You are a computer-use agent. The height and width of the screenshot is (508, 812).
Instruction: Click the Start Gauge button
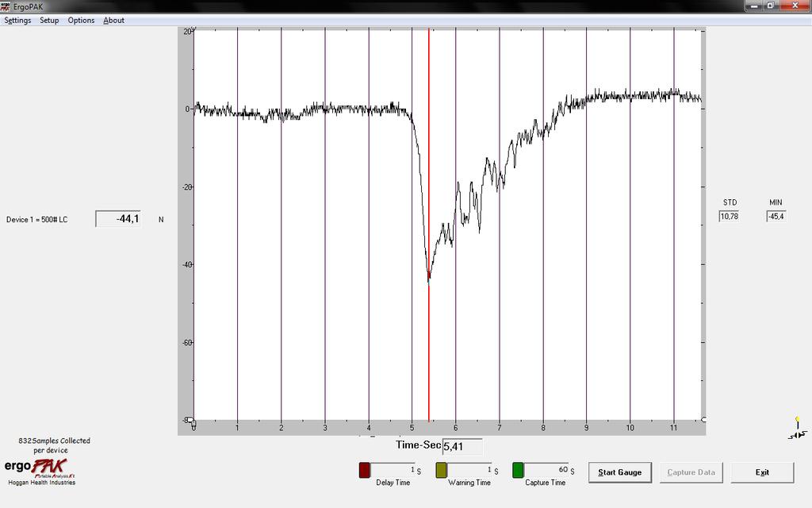click(620, 472)
